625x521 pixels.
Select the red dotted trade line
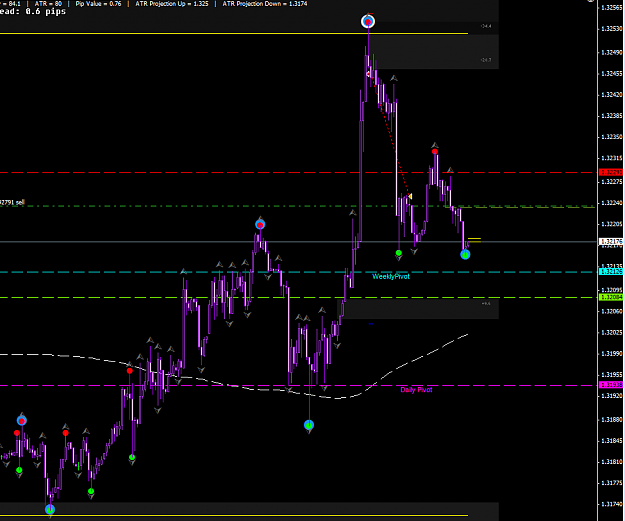click(390, 136)
